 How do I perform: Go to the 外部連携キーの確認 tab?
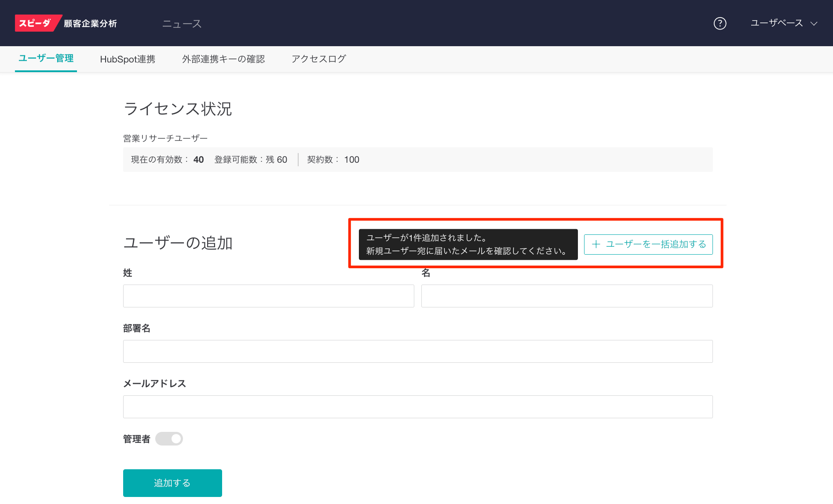(223, 59)
